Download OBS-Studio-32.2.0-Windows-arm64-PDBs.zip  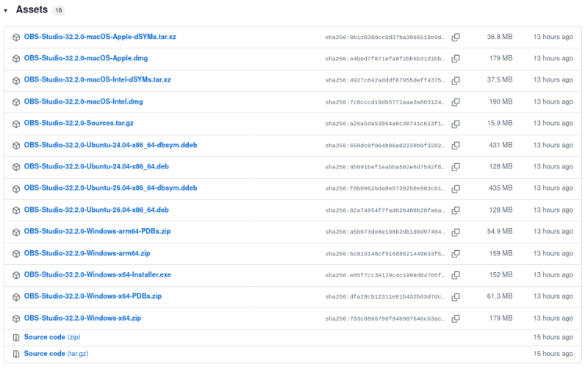point(98,231)
